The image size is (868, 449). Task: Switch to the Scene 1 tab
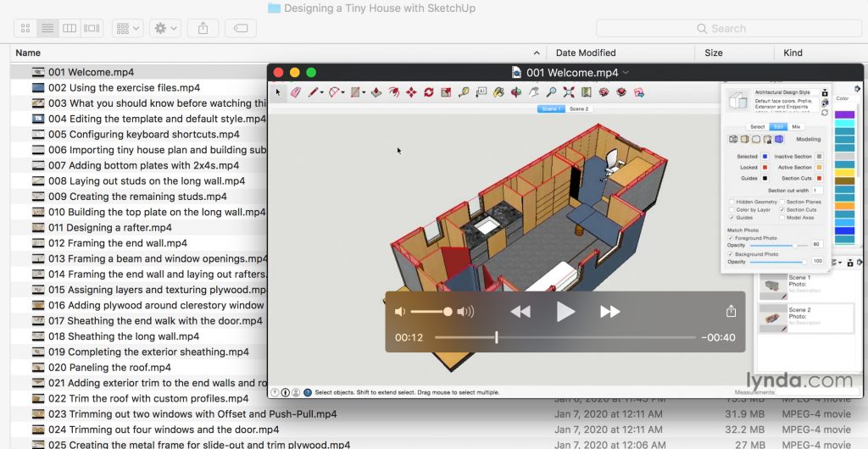(551, 109)
